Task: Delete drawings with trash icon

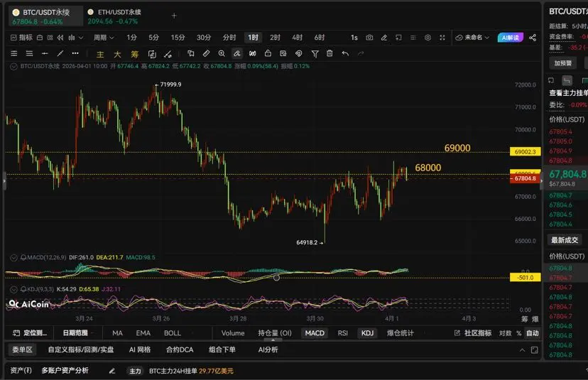Action: click(330, 54)
